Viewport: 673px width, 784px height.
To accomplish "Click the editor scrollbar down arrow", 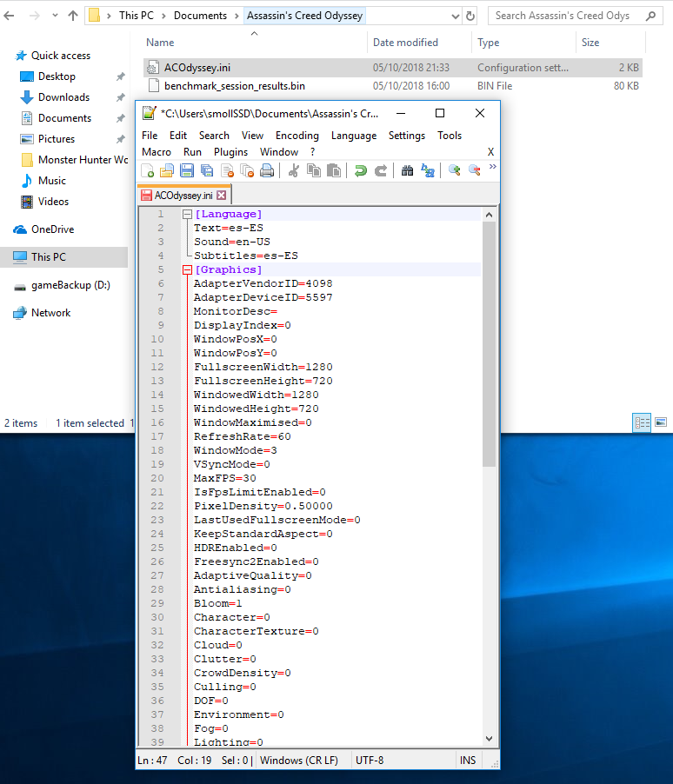I will tap(489, 739).
